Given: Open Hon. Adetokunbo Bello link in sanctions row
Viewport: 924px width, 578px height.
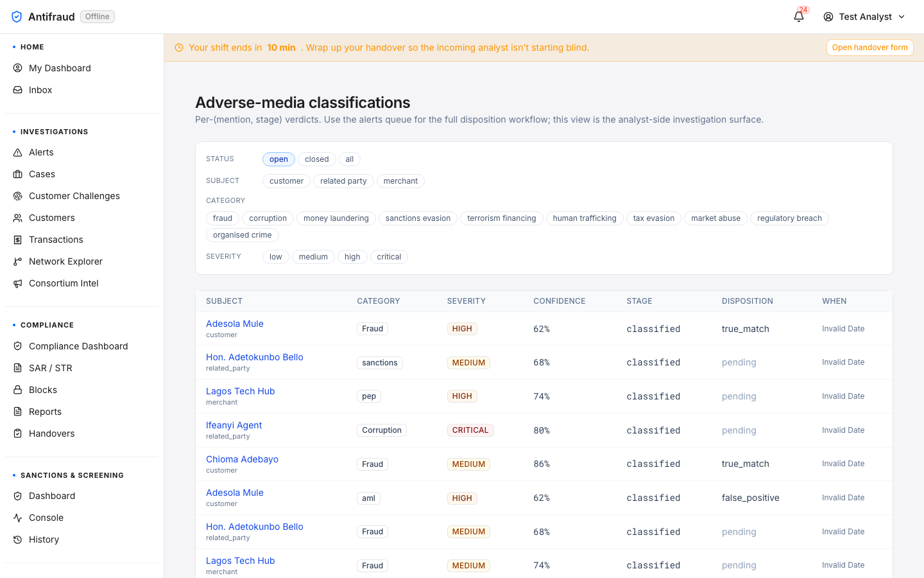Looking at the screenshot, I should pyautogui.click(x=255, y=357).
